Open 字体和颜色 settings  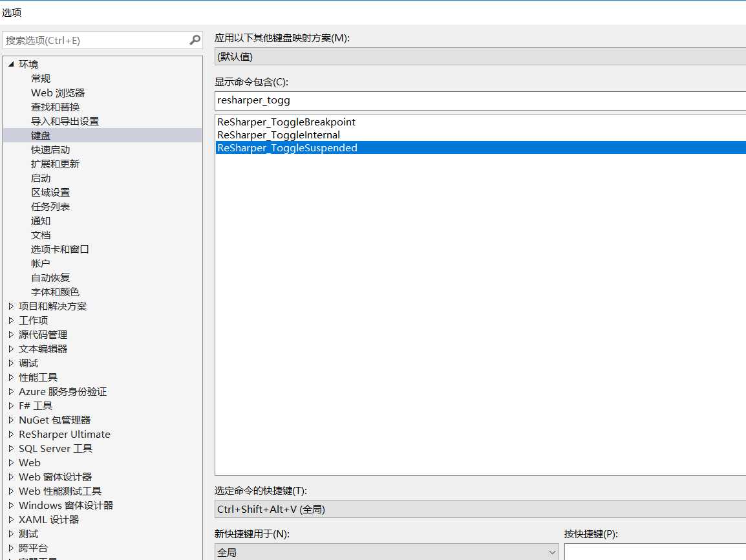pos(55,292)
